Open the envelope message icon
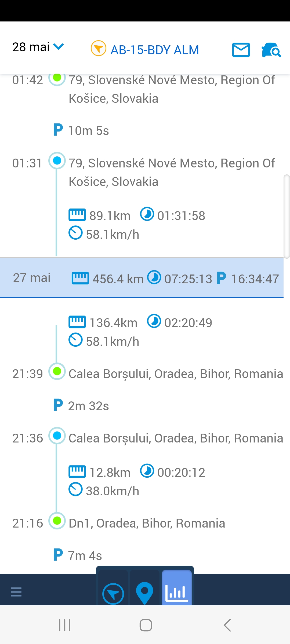This screenshot has width=290, height=644. pos(241,50)
